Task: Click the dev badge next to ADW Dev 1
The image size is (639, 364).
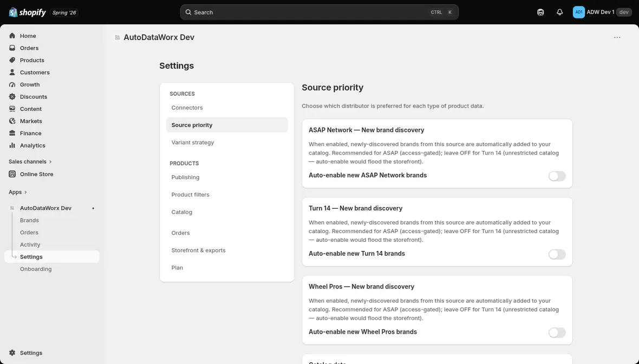Action: pyautogui.click(x=623, y=12)
